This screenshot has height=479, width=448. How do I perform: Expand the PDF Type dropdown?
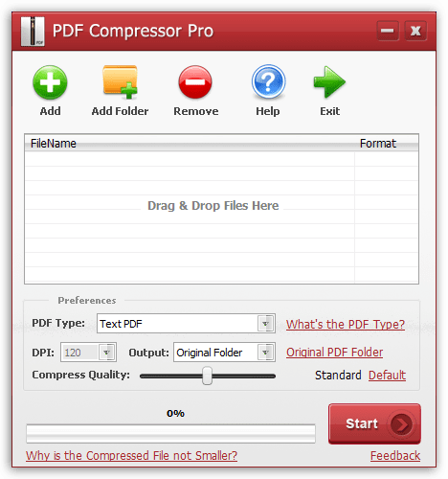pyautogui.click(x=265, y=324)
